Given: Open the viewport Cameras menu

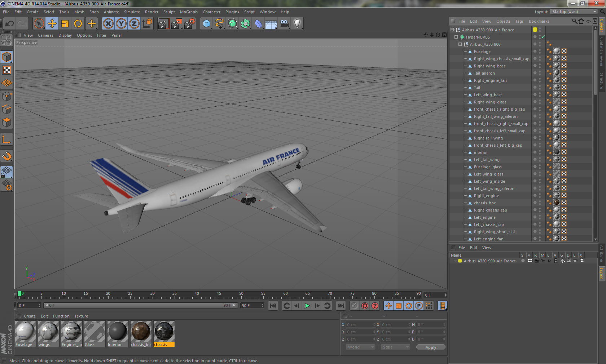Looking at the screenshot, I should point(45,35).
